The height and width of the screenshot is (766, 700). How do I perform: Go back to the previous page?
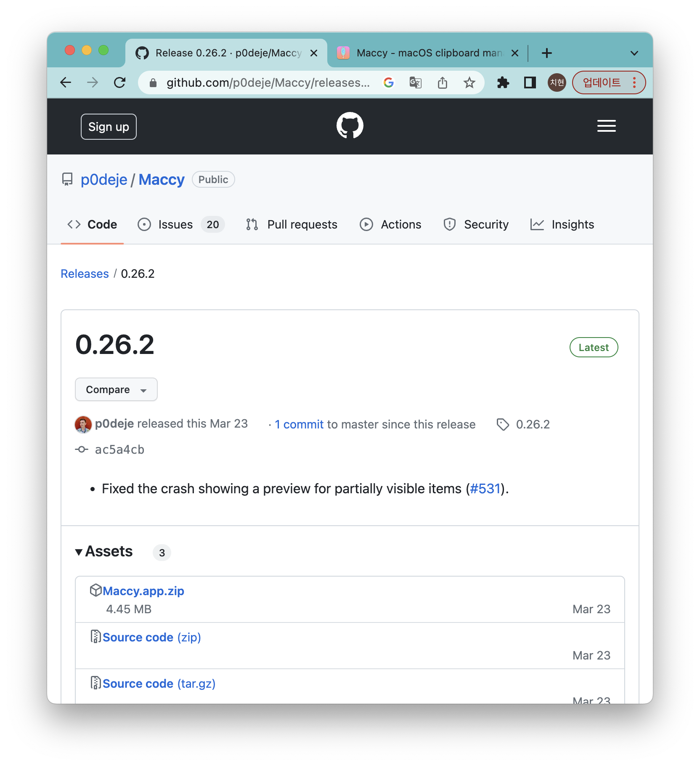pyautogui.click(x=66, y=82)
